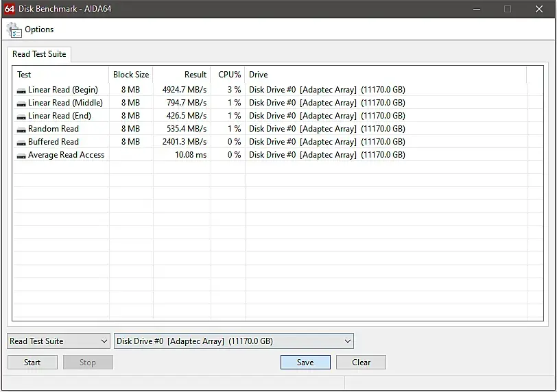This screenshot has height=392, width=557.
Task: Select the Read Test Suite tab
Action: pos(39,54)
